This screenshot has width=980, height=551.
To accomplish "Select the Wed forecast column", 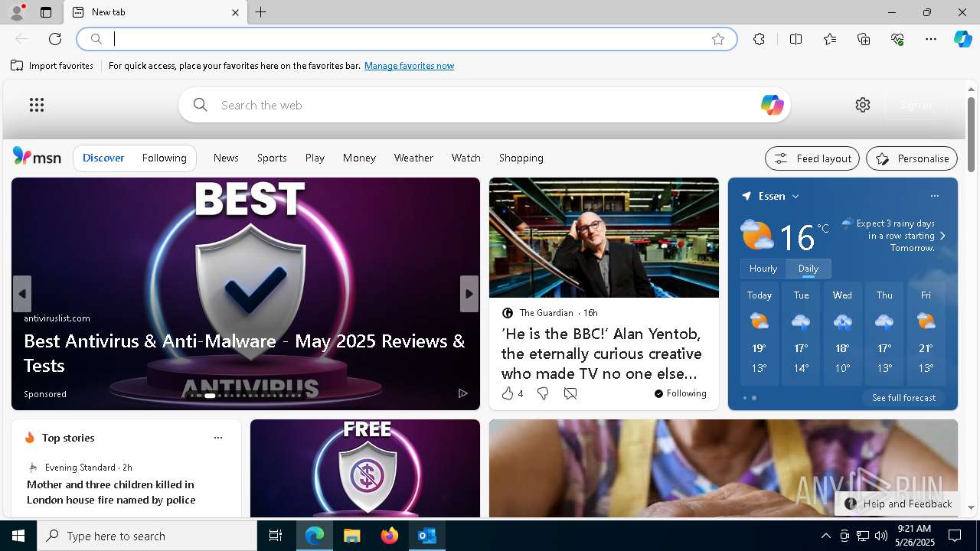I will click(842, 334).
